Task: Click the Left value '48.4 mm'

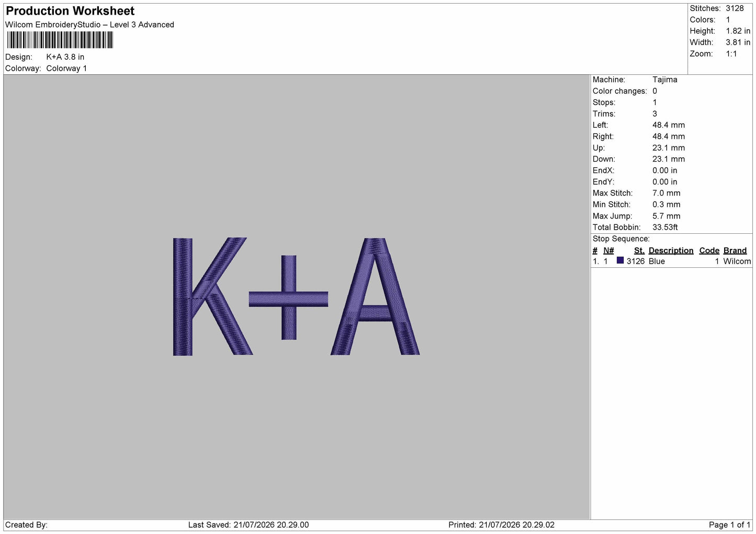Action: coord(669,125)
